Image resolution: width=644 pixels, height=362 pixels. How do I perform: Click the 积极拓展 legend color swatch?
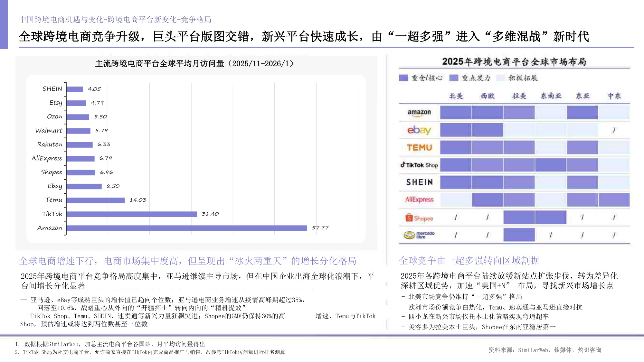[500, 78]
